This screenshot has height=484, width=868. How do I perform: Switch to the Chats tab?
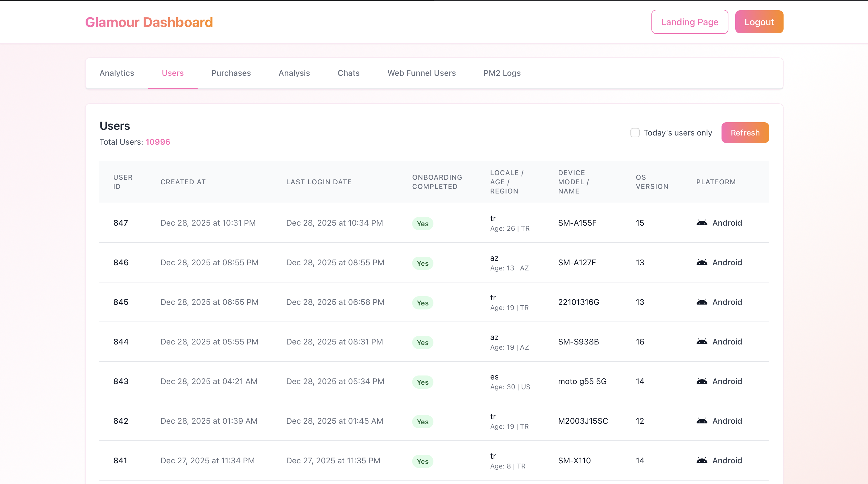348,73
